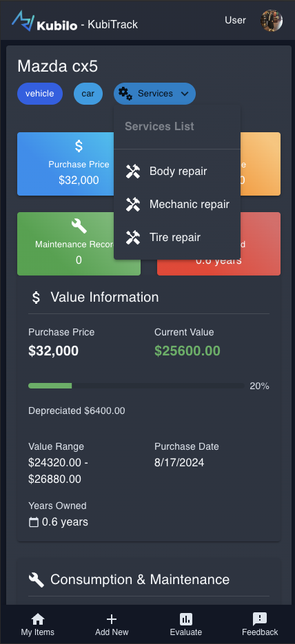Viewport: 295px width, 644px height.
Task: Click the $24320.00 - $26880.00 value range
Action: [x=59, y=470]
